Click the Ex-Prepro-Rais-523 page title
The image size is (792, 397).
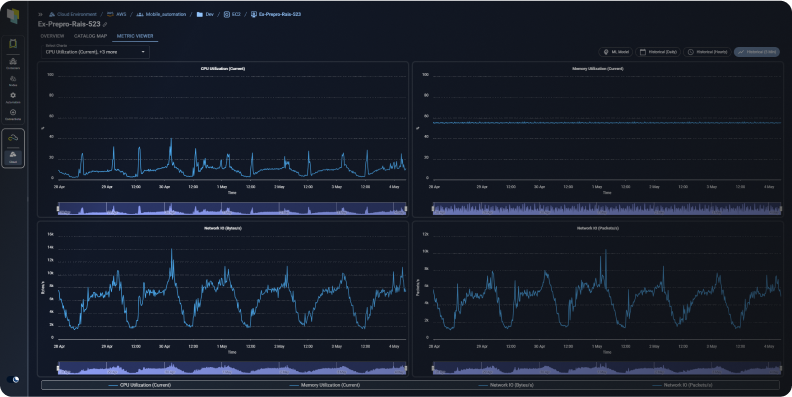tap(69, 24)
